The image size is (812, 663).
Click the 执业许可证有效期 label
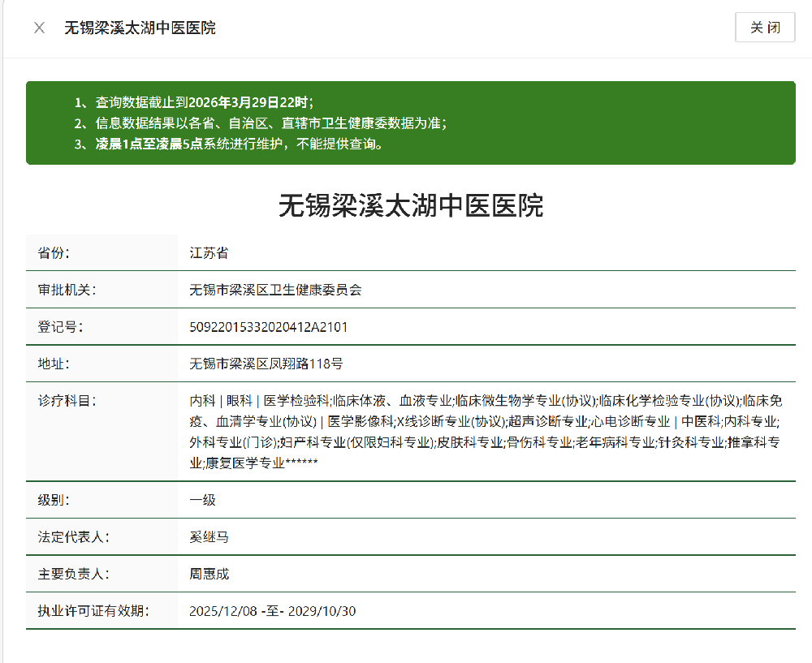93,611
